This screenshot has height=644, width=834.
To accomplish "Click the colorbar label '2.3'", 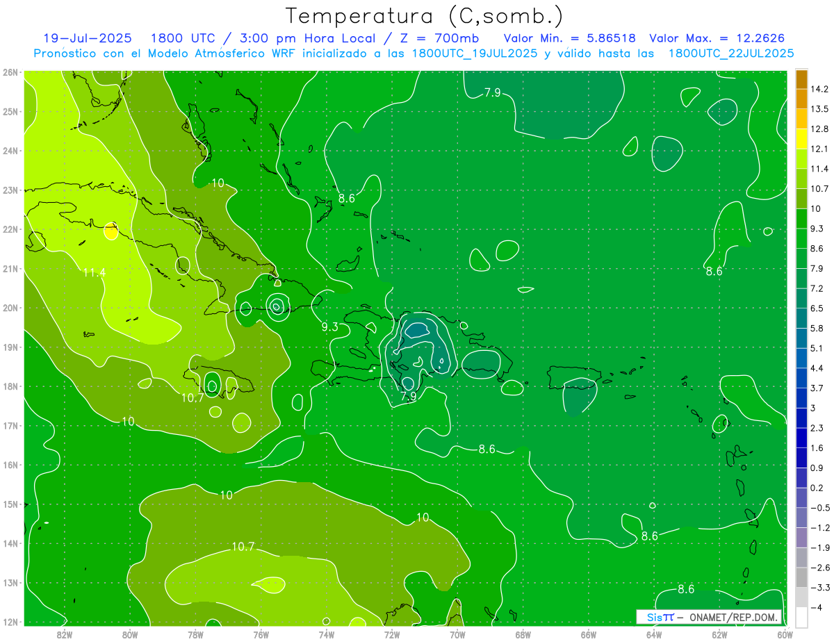I will (817, 427).
